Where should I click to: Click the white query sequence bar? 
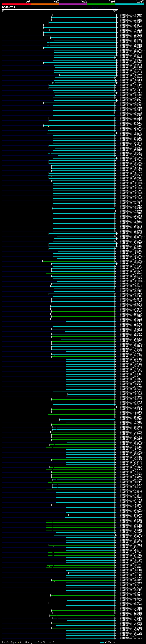click(60, 9)
